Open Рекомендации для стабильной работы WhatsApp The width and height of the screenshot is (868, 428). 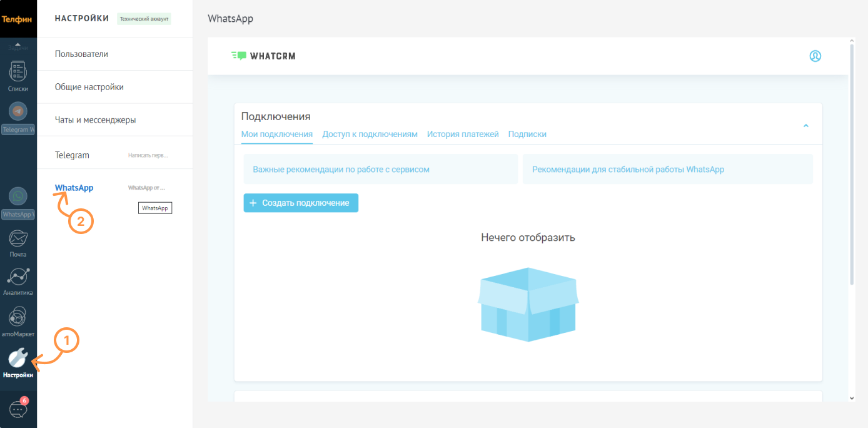coord(668,169)
